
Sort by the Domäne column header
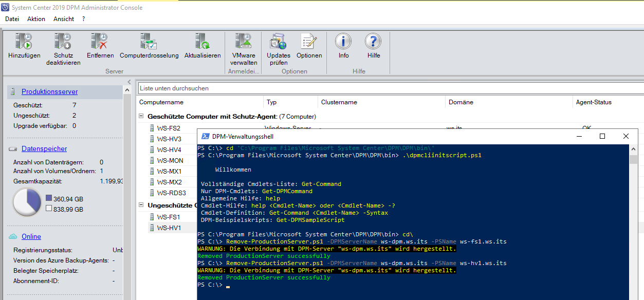point(508,102)
